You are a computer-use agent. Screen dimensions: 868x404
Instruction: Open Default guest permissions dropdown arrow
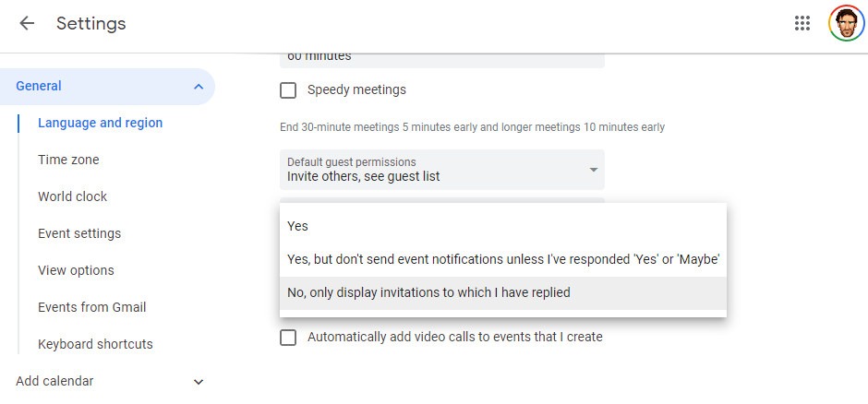[594, 170]
